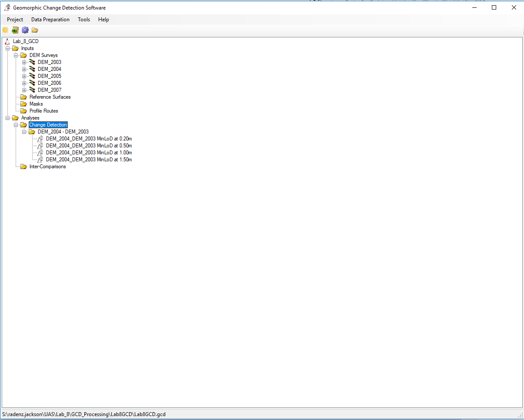Viewport: 524px width, 420px height.
Task: Select the Reference Surfaces label
Action: [x=50, y=97]
